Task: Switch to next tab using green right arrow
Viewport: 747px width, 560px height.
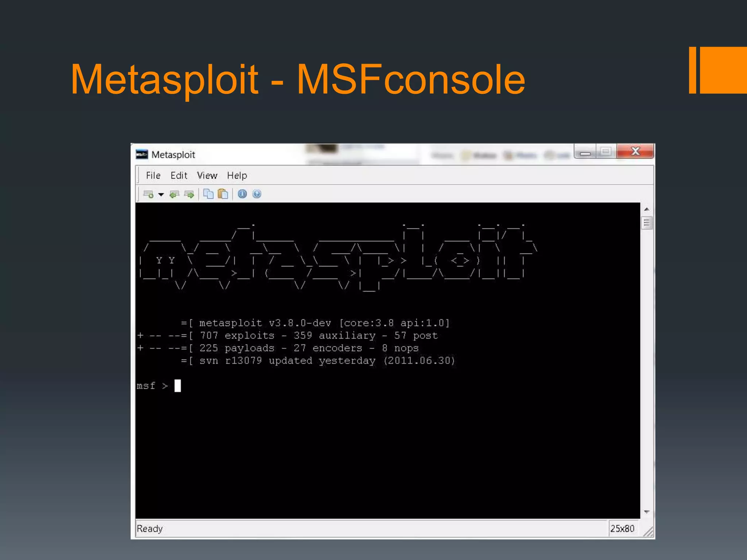Action: (x=189, y=194)
